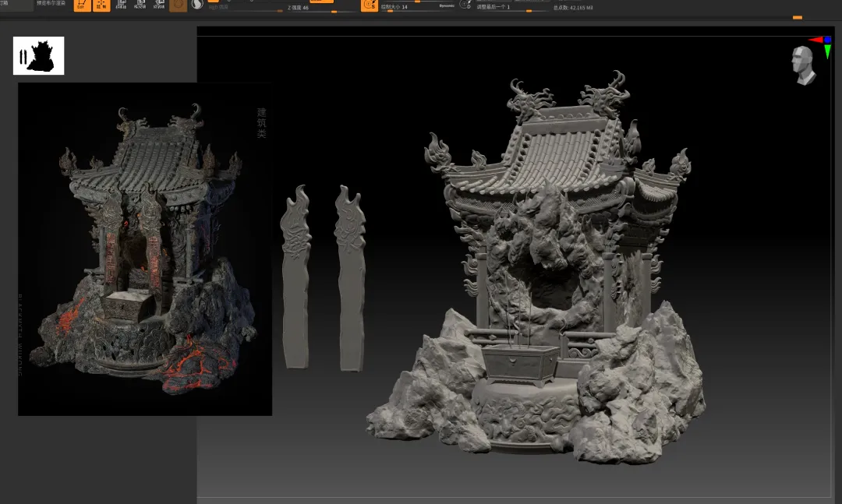Click the orange S brush-size icon
Viewport: 842px width, 504px height.
369,5
